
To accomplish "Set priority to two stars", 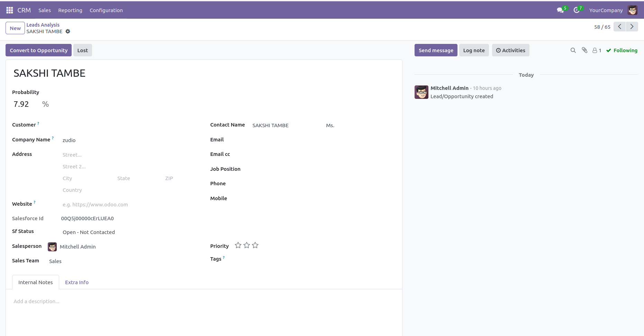I will point(247,245).
